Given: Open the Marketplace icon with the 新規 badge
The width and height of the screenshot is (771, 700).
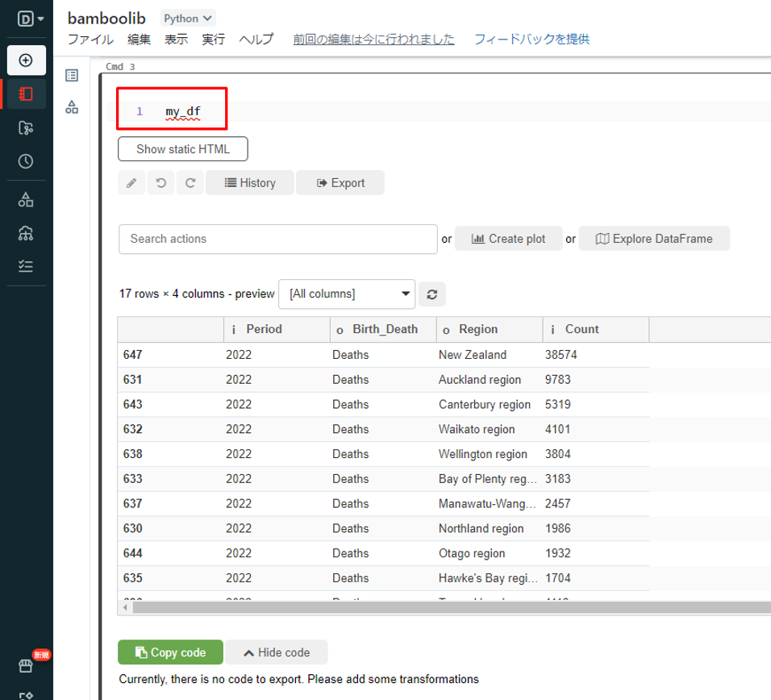Looking at the screenshot, I should tap(26, 665).
